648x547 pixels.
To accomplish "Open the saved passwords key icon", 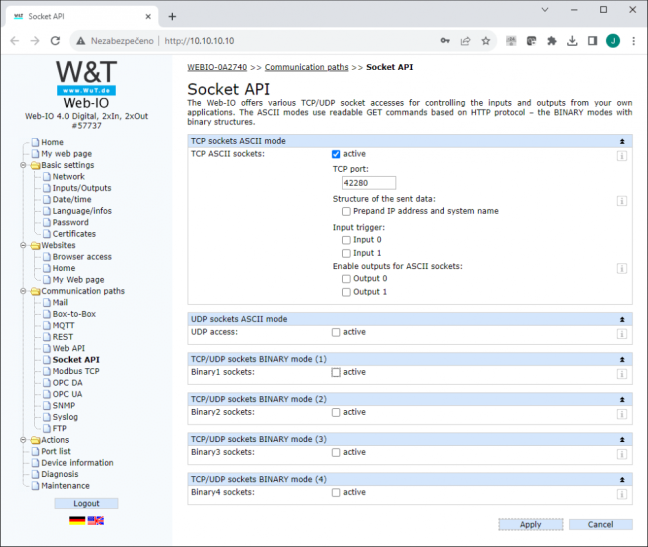I will coord(445,40).
